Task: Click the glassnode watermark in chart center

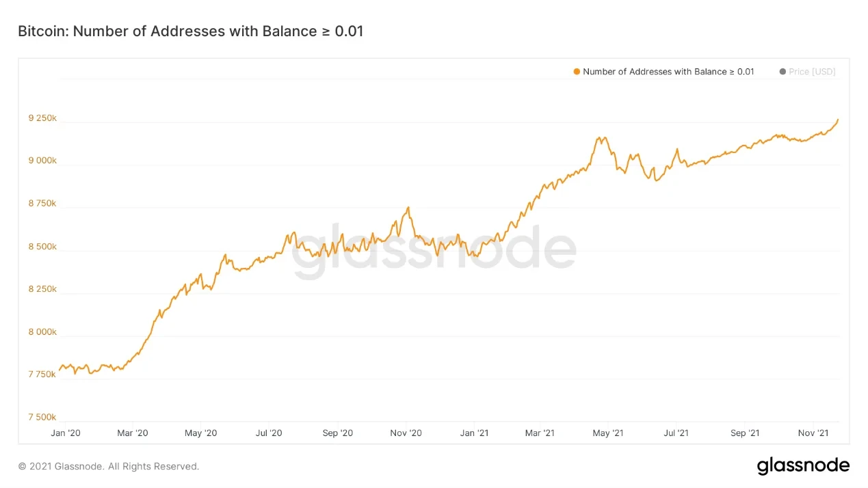Action: pyautogui.click(x=434, y=251)
